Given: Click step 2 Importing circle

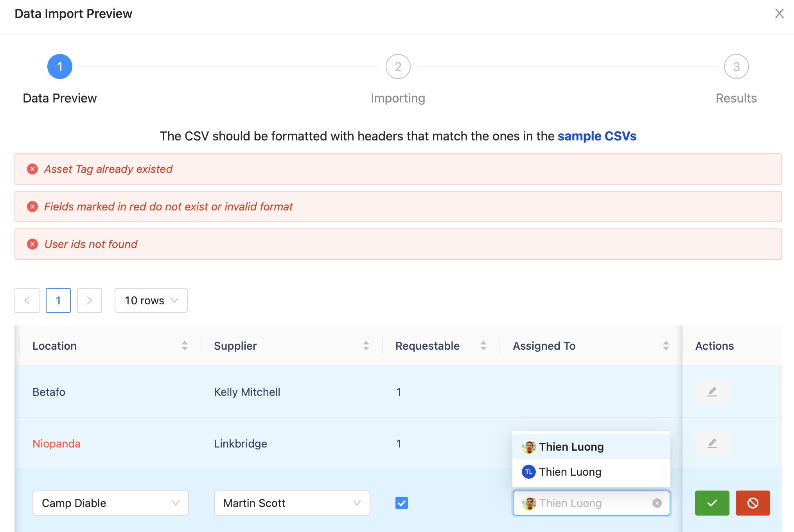Looking at the screenshot, I should pos(398,66).
